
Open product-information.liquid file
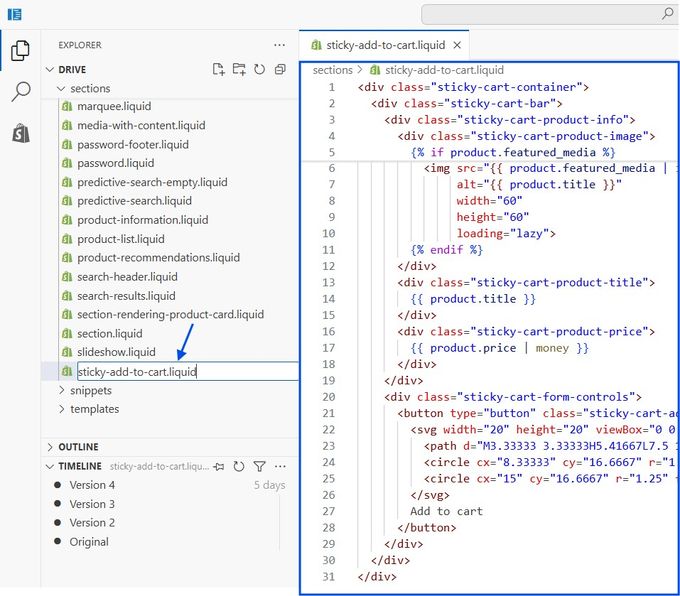142,220
